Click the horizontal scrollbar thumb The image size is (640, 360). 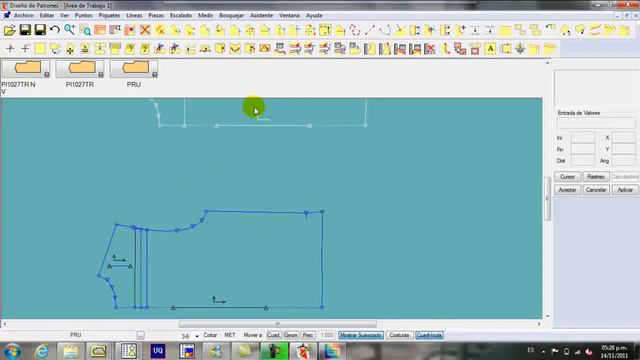(278, 324)
